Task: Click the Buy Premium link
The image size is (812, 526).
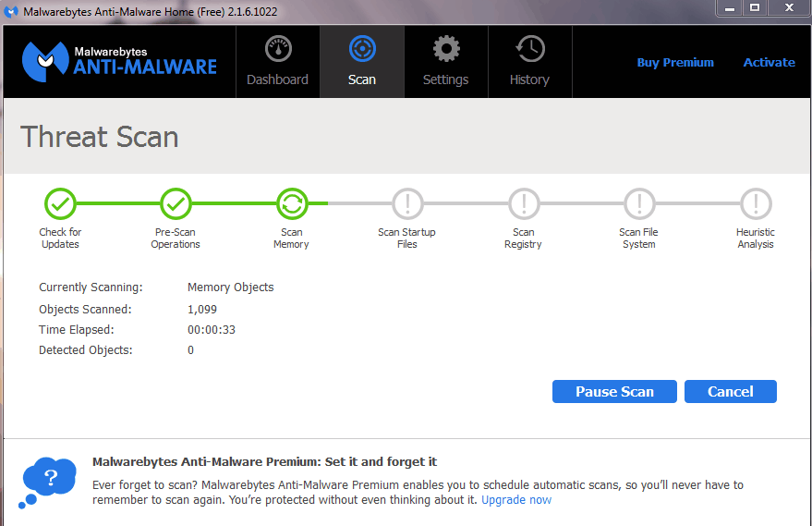Action: [x=675, y=63]
